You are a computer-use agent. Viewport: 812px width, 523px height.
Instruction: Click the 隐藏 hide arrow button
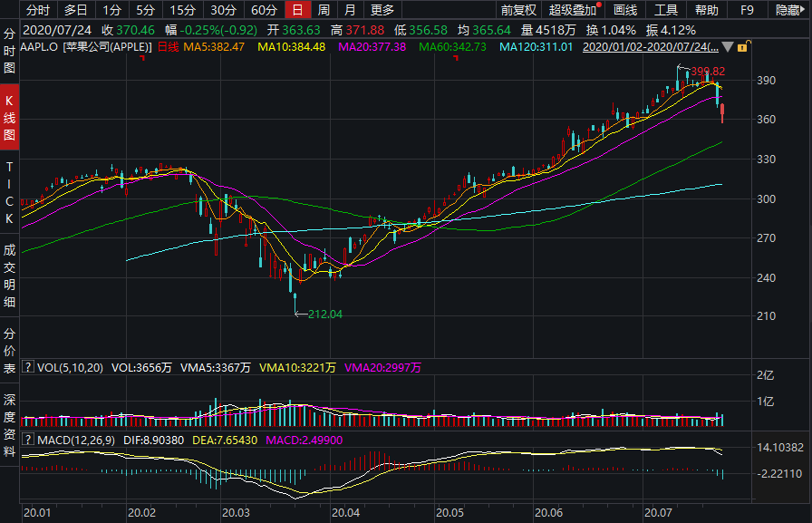pos(788,10)
